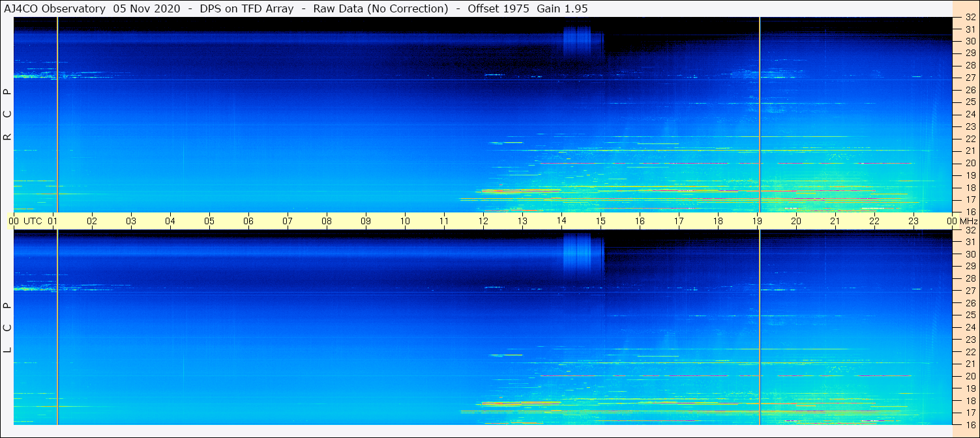Click the bright blue block near 14 UTC in RCP
980x438 pixels.
(x=578, y=41)
